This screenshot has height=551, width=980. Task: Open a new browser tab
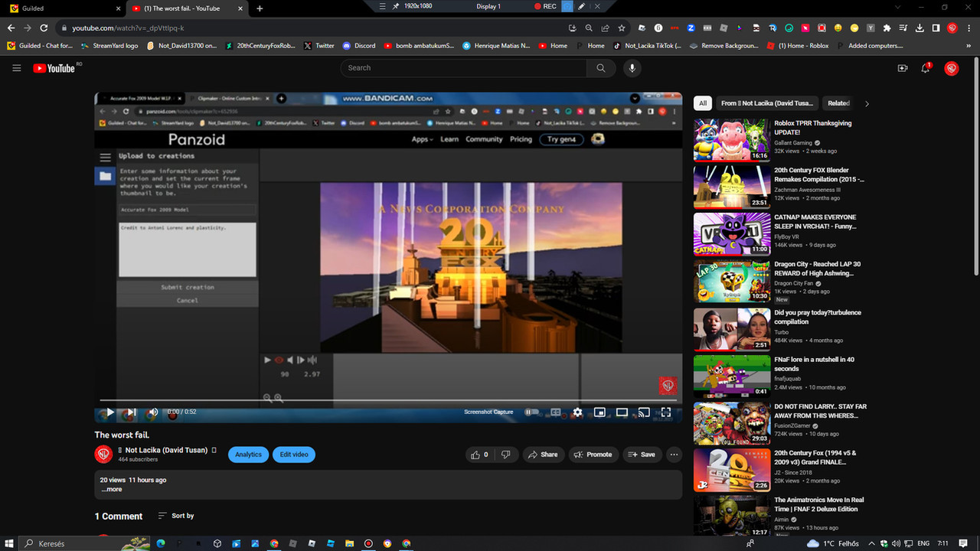pos(260,8)
